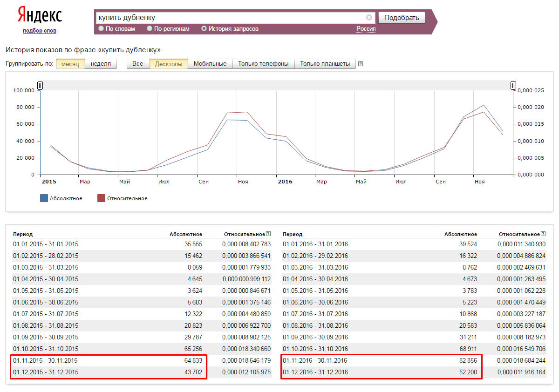Open the help icon beside the right table's Относительное header
559x392 pixels.
[x=543, y=234]
